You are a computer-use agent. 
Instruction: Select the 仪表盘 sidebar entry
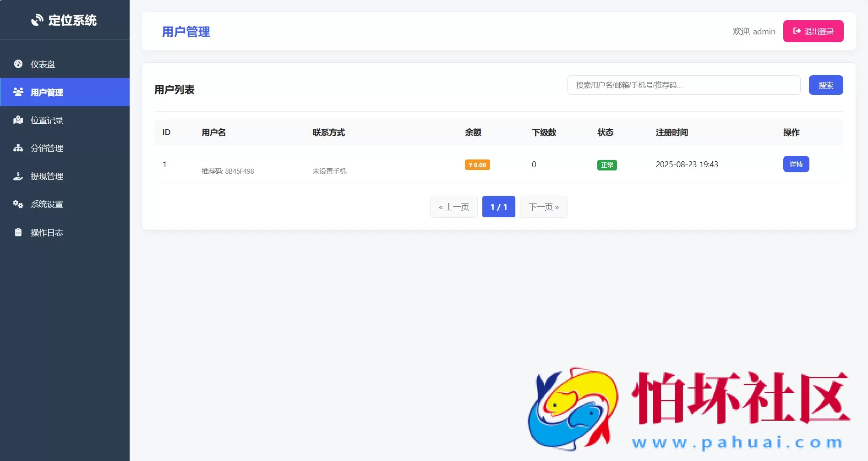click(x=44, y=64)
